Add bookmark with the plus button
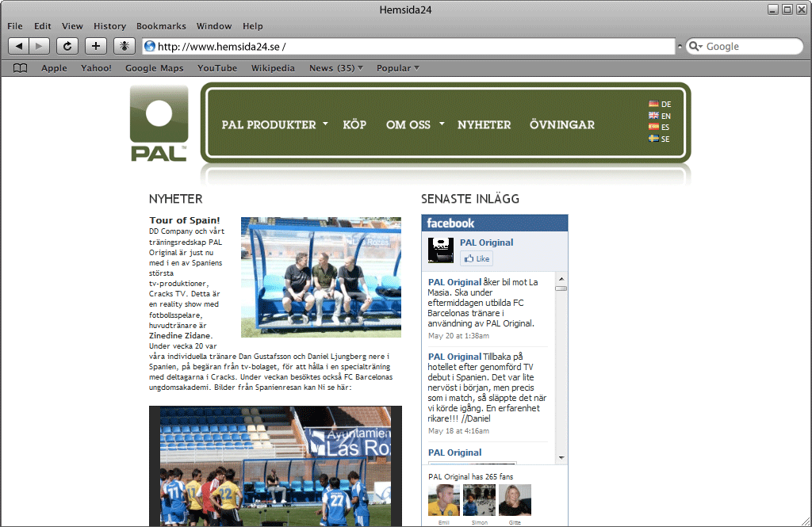The image size is (812, 527). (x=96, y=46)
